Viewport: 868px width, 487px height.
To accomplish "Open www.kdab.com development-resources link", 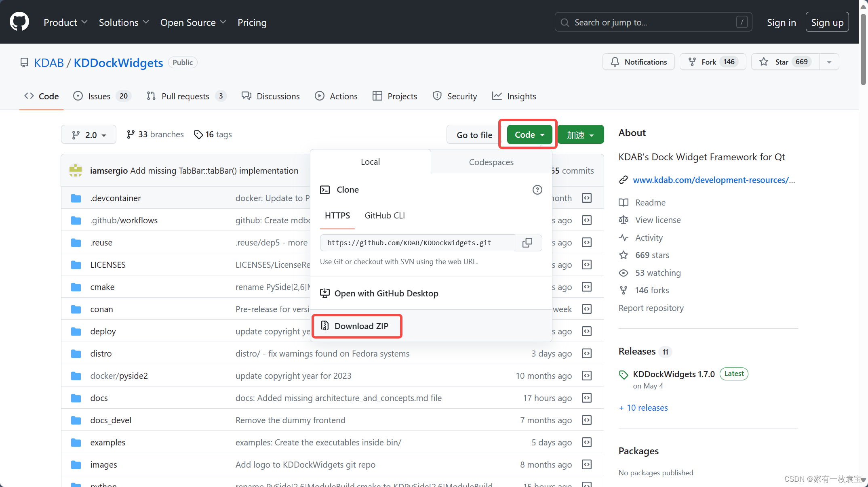I will [714, 180].
